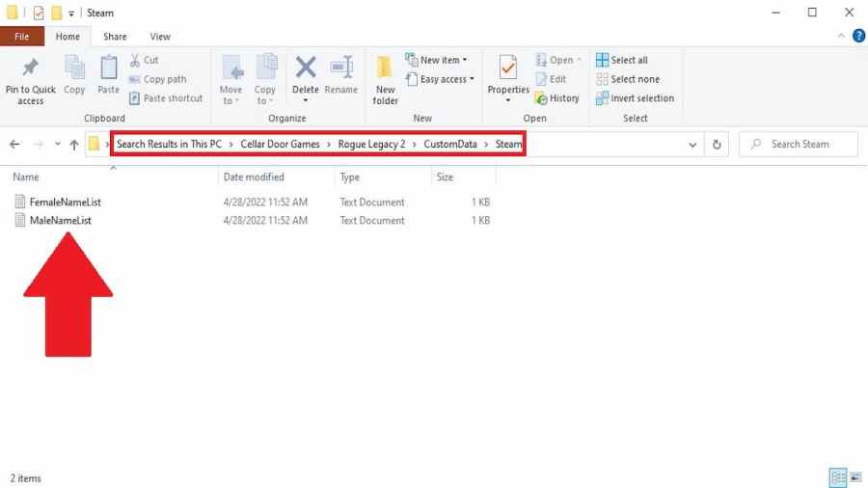Screen dimensions: 868x488
Task: Open the Help question mark icon
Action: tap(858, 36)
